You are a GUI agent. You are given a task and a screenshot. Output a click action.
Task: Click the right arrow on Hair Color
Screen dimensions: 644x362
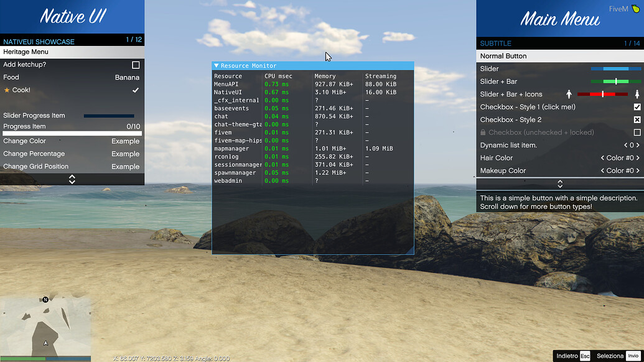coord(638,157)
